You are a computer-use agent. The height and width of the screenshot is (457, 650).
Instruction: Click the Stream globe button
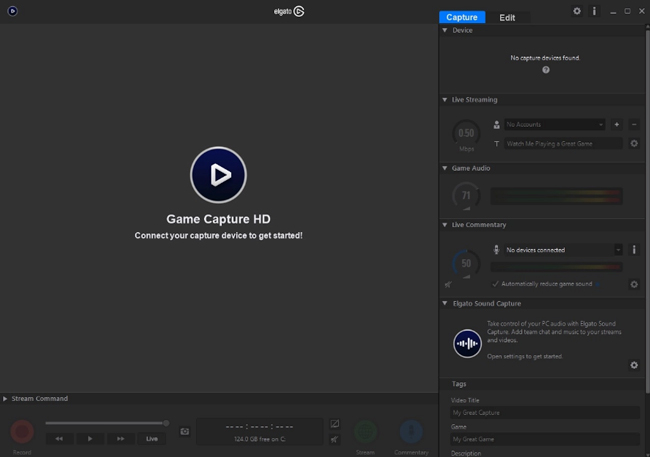click(365, 432)
